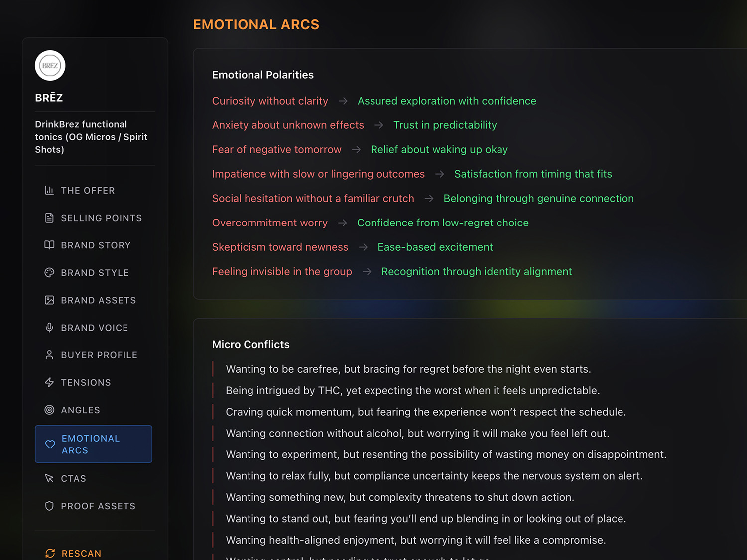This screenshot has width=747, height=560.
Task: Navigate to the TENSIONS section
Action: pos(86,382)
